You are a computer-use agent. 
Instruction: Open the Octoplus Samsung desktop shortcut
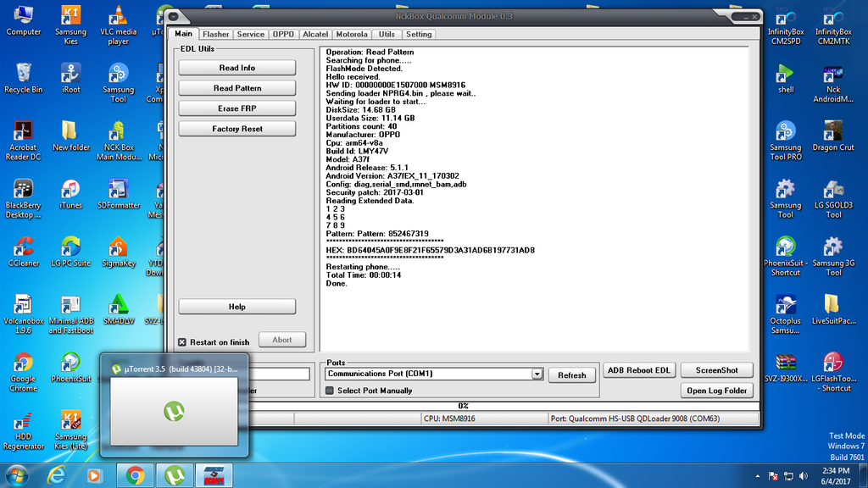pos(785,310)
